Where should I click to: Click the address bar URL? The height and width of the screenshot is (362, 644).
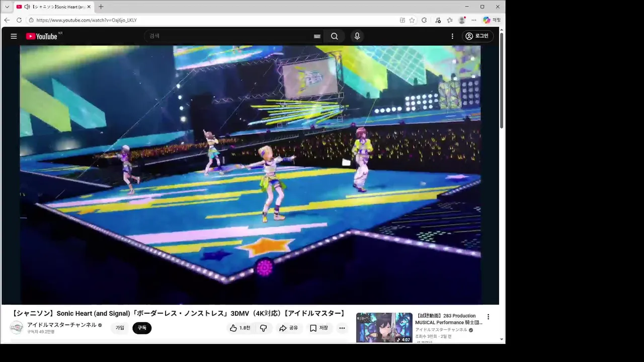pos(87,20)
